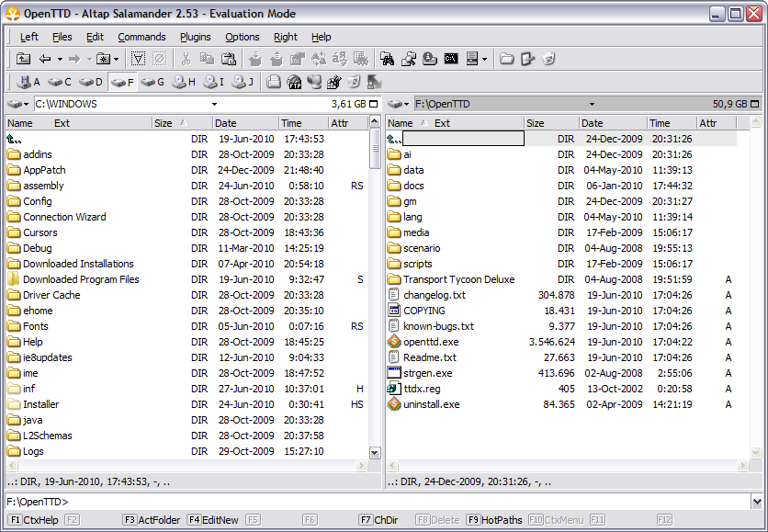Open the Right menu
The height and width of the screenshot is (532, 768).
tap(285, 37)
